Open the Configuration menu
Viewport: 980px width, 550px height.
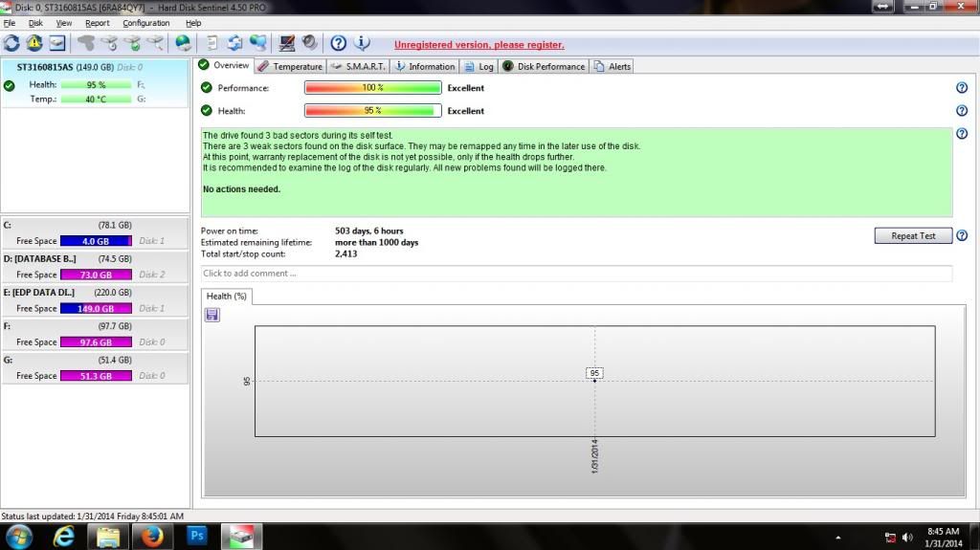tap(145, 23)
